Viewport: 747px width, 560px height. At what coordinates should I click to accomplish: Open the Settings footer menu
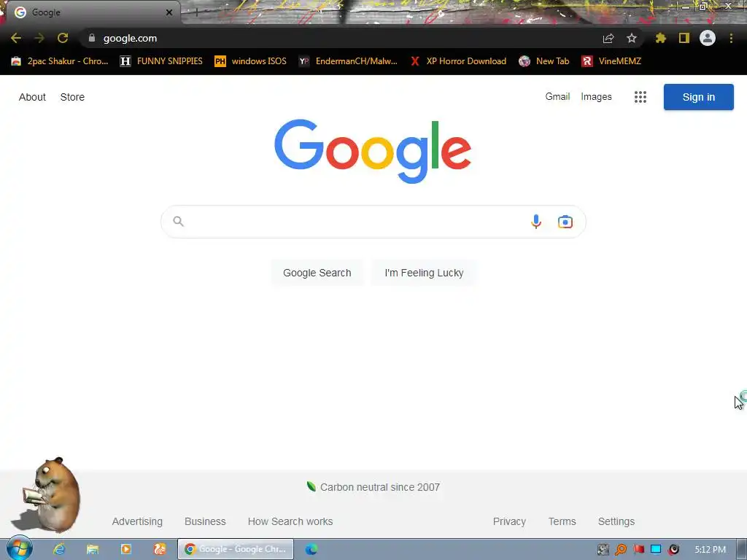pos(616,521)
